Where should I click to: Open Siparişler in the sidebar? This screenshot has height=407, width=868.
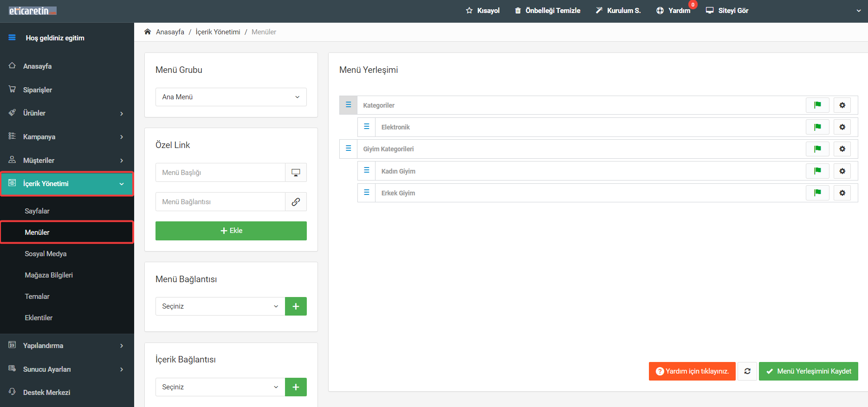[67, 90]
